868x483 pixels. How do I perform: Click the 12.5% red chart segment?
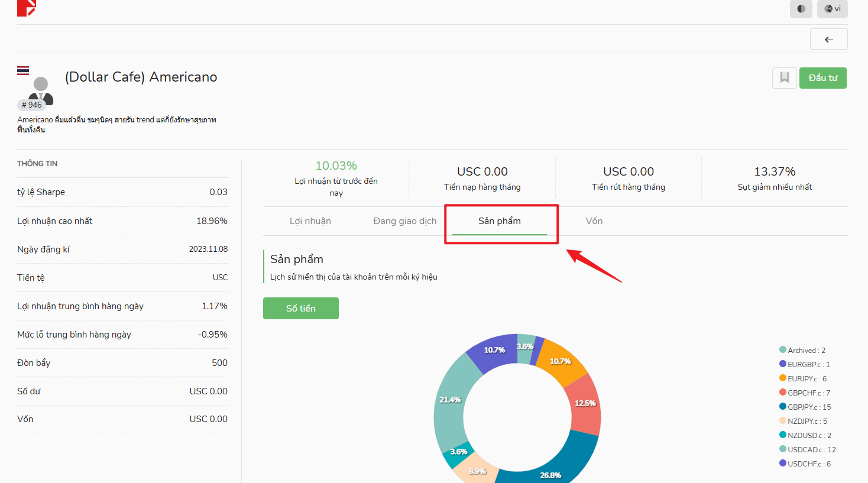pyautogui.click(x=584, y=405)
